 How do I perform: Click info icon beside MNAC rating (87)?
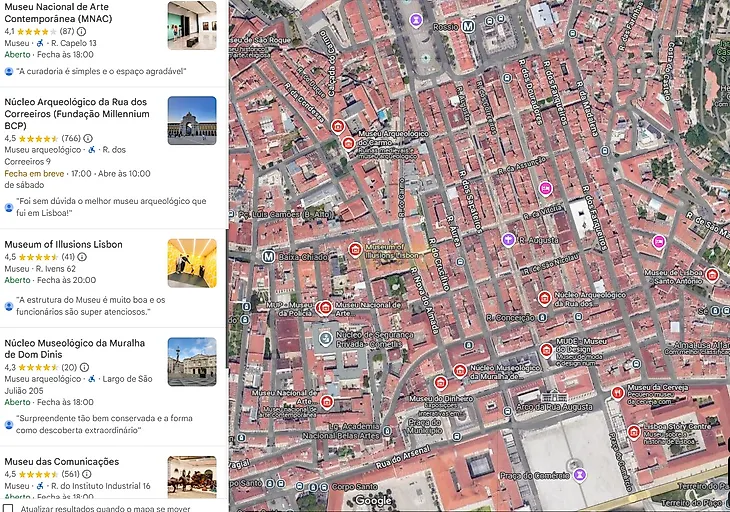81,32
